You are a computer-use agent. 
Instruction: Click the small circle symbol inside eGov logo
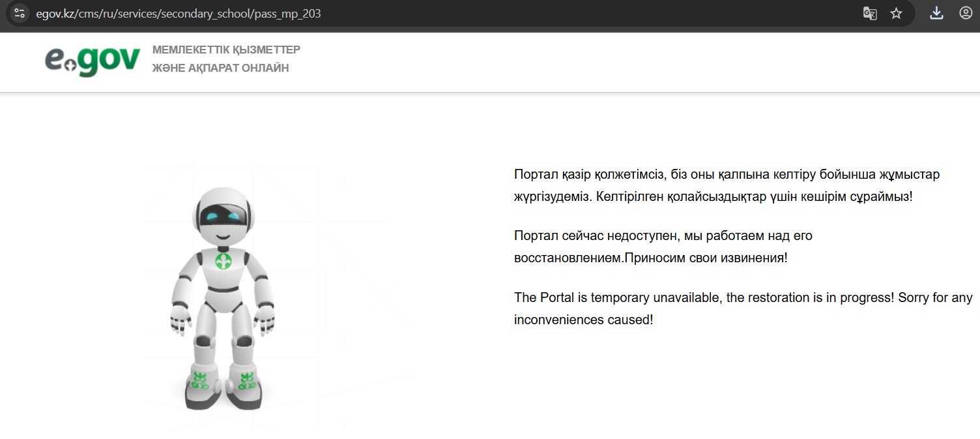pos(71,65)
